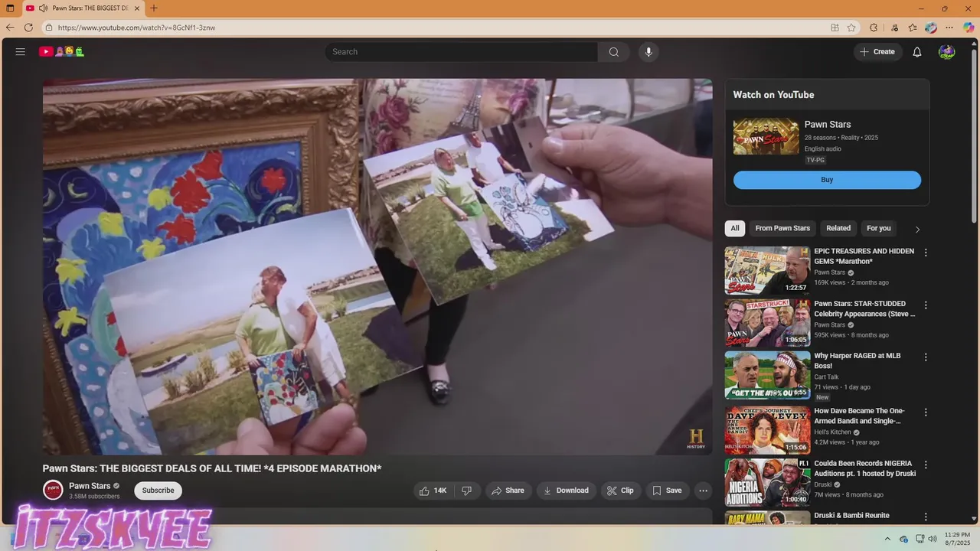Screen dimensions: 980x551
Task: Select the For you filter chip
Action: 878,228
